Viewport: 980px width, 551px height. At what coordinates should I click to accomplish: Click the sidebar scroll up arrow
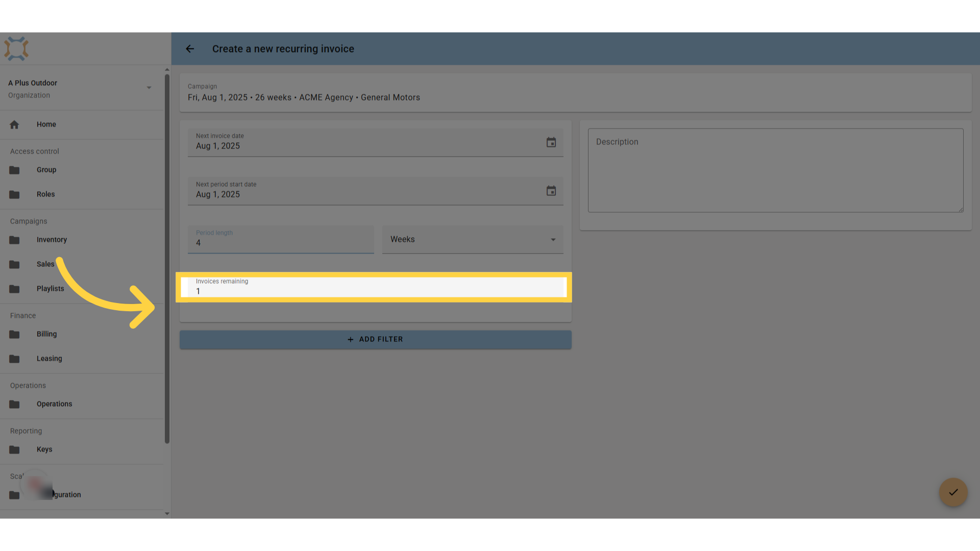click(167, 69)
